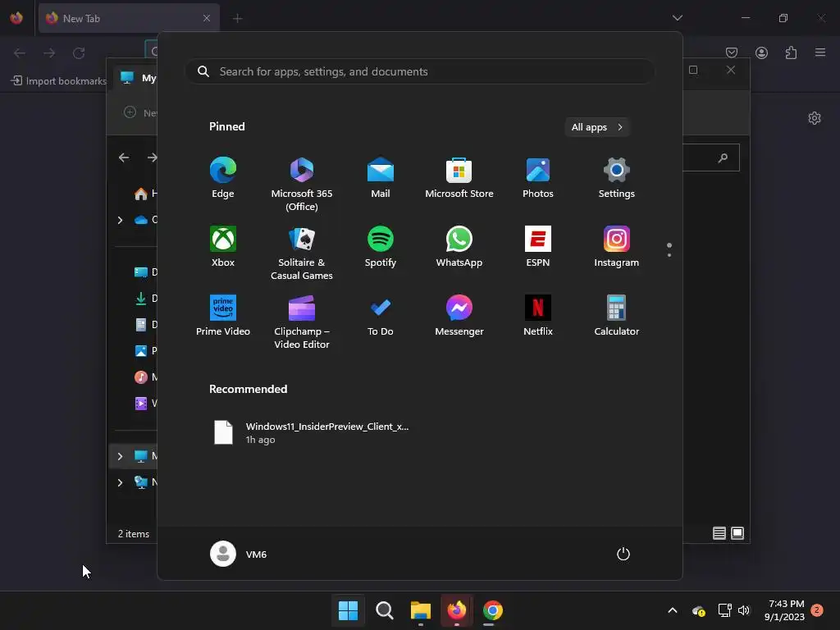
Task: Launch the Photos app
Action: tap(538, 178)
